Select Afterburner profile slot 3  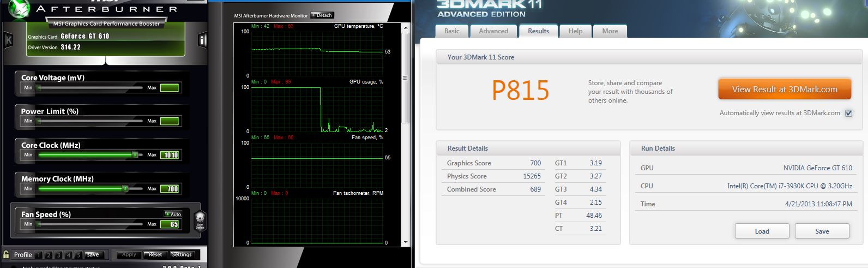[58, 255]
